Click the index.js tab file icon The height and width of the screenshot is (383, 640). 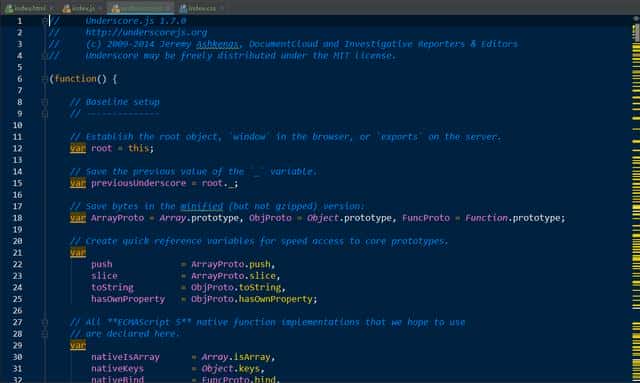pos(67,8)
